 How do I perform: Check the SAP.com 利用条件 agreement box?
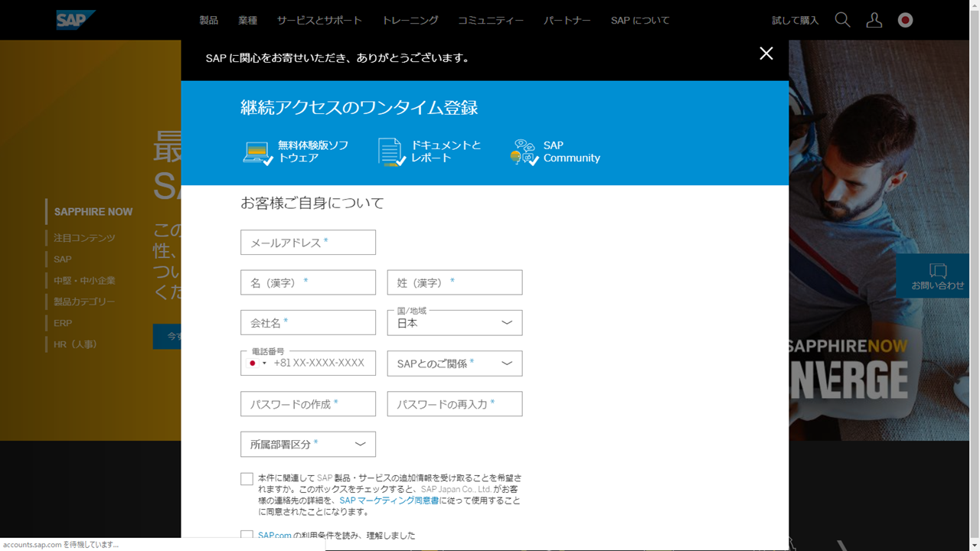tap(247, 536)
